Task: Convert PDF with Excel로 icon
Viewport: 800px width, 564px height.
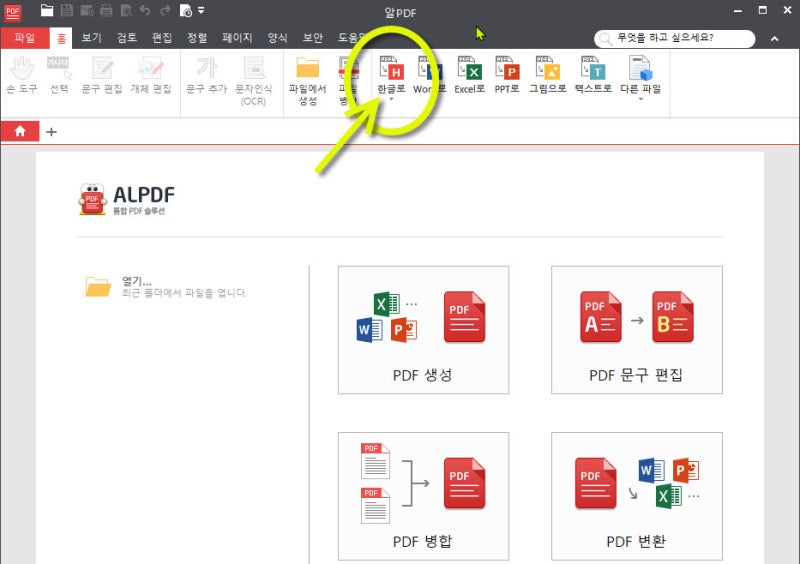Action: click(469, 68)
